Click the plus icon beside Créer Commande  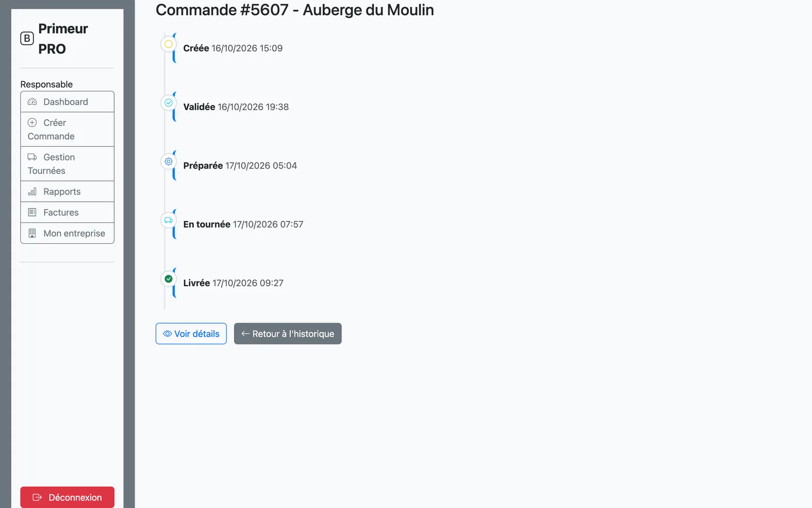point(32,122)
